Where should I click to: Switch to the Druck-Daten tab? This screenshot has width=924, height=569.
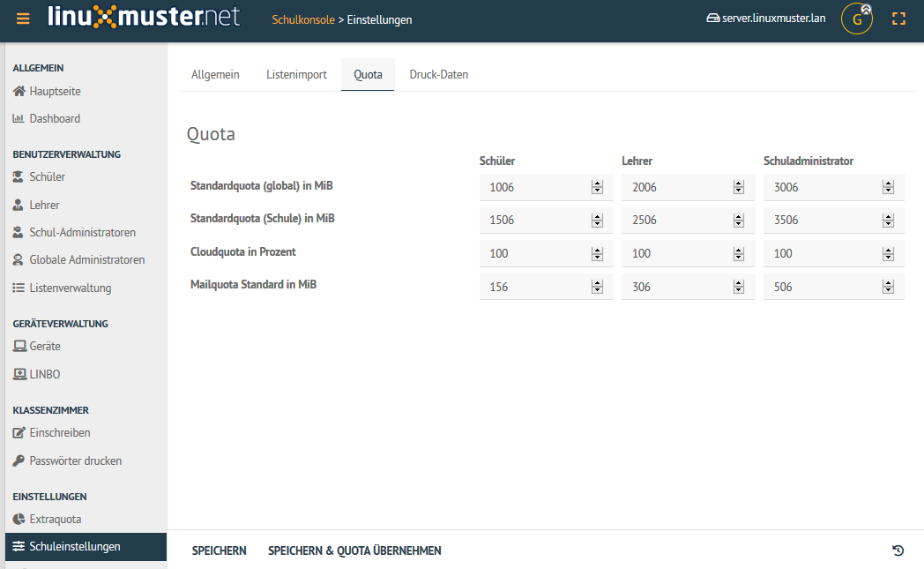pyautogui.click(x=439, y=75)
